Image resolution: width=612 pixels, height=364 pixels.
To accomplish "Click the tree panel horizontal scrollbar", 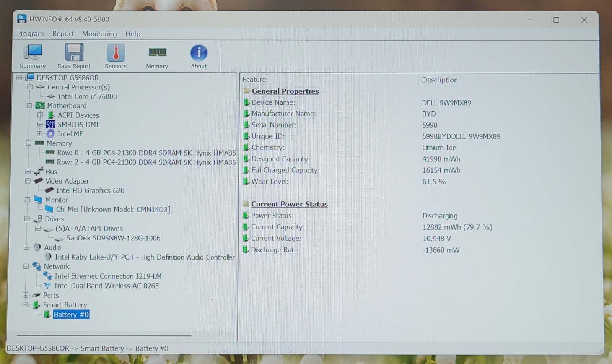I will 104,336.
